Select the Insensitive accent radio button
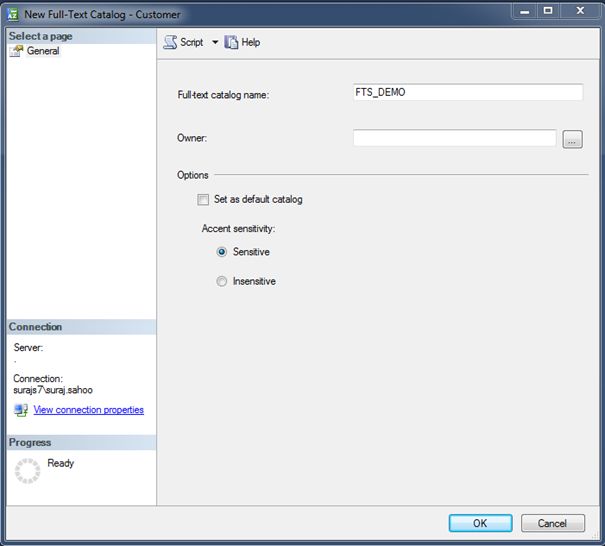The image size is (605, 546). click(221, 281)
